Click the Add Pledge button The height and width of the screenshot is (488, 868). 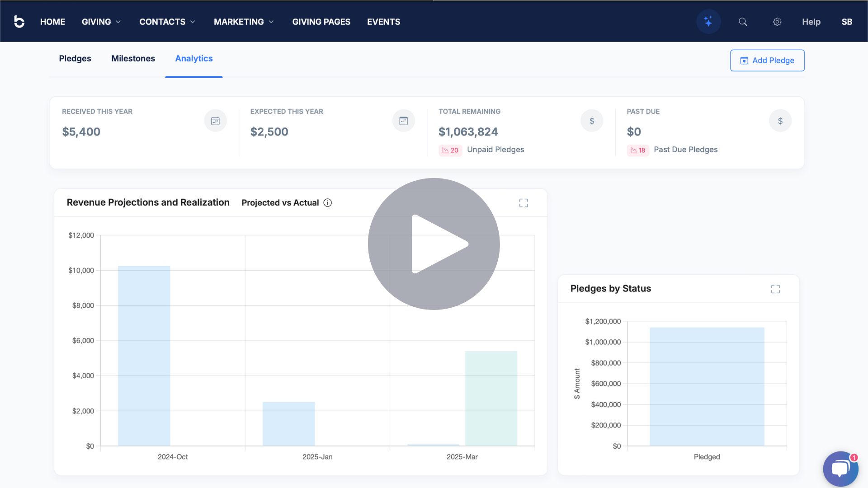click(767, 61)
